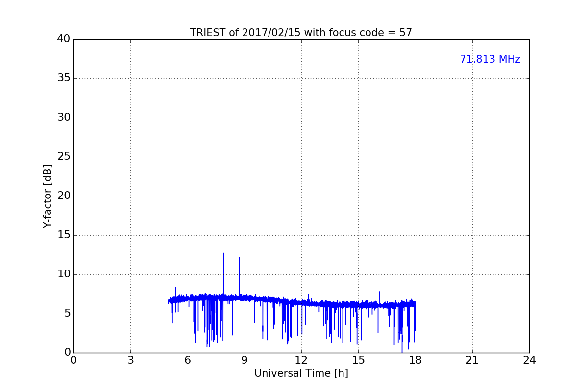Click the 'Y-factor [dB]' axis label
The height and width of the screenshot is (392, 588).
click(x=48, y=196)
